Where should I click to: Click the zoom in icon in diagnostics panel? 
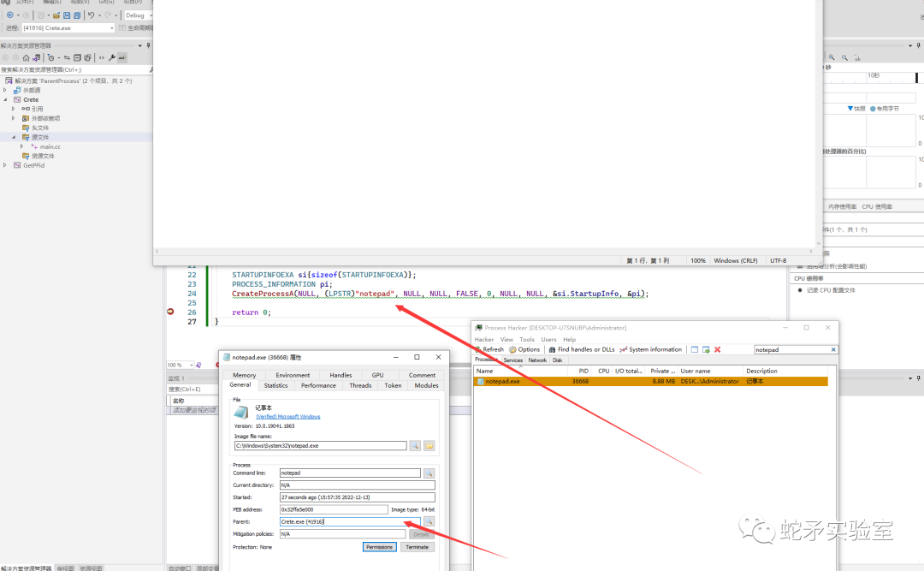click(x=832, y=57)
